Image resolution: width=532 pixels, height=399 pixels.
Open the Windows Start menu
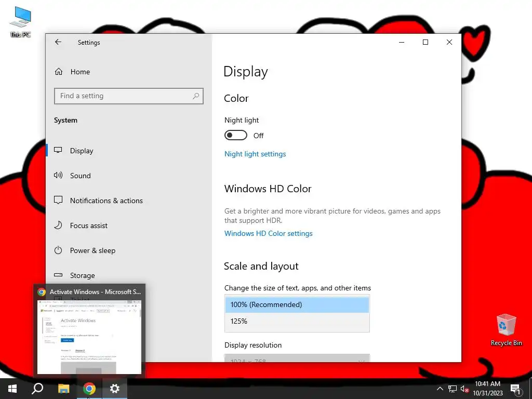click(x=12, y=389)
